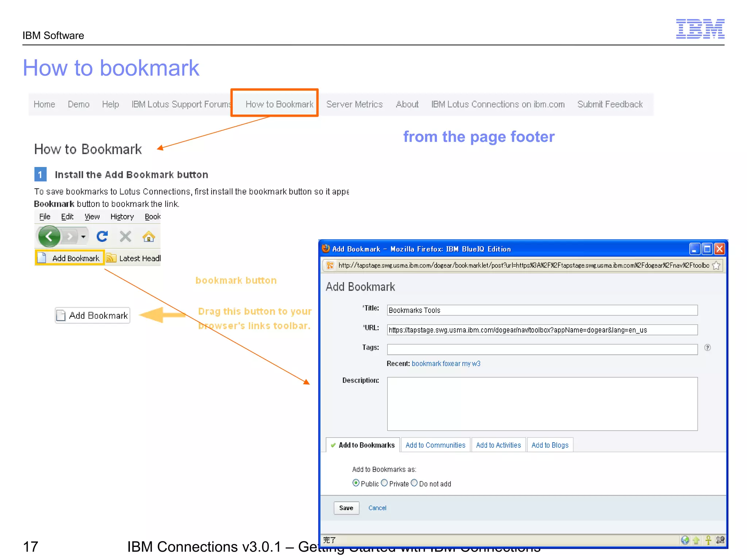Screen dimensions: 747x560
Task: Click the globe icon in the status bar
Action: click(x=685, y=540)
